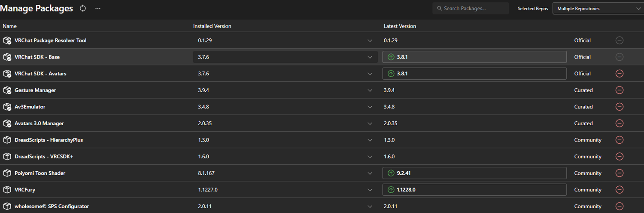Click the Latest Version column header
This screenshot has height=213, width=644.
[400, 26]
